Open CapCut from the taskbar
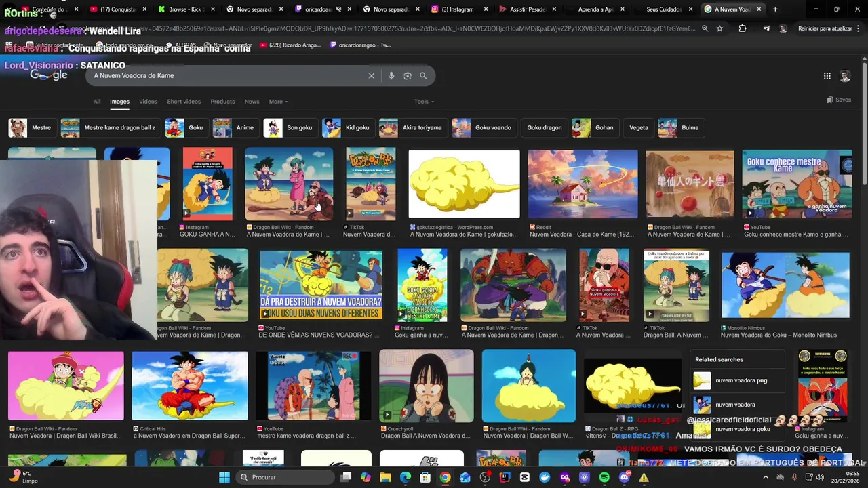The width and height of the screenshot is (868, 488). 525,477
